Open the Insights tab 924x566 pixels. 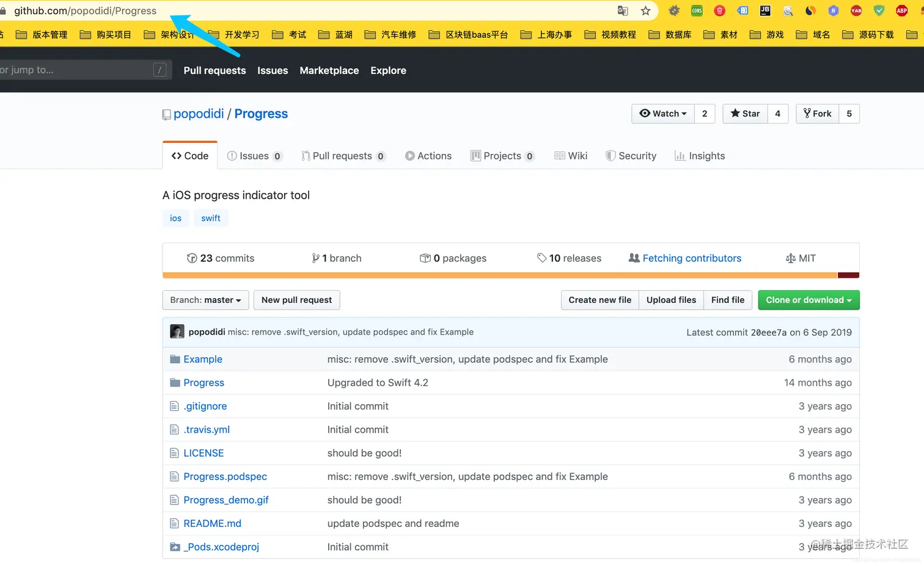coord(700,156)
